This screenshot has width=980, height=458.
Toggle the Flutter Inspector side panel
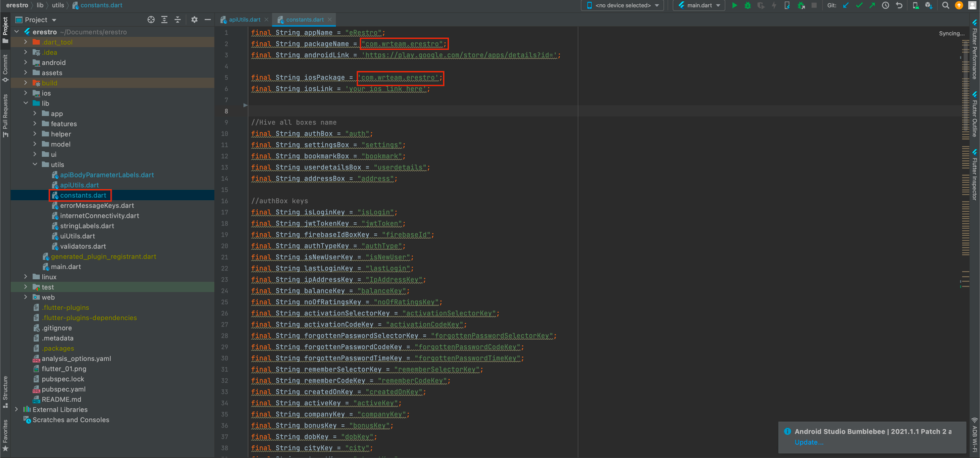point(974,178)
